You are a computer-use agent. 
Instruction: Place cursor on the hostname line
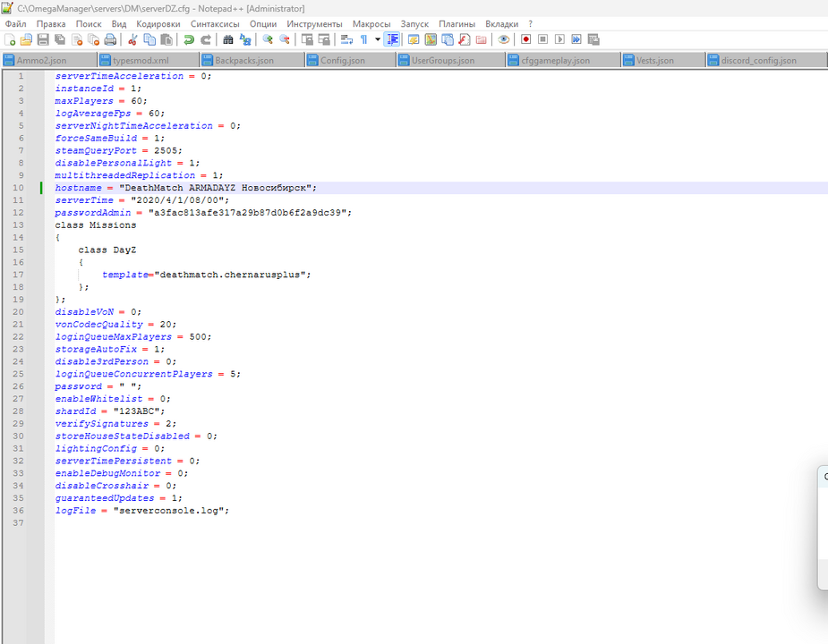tap(186, 188)
